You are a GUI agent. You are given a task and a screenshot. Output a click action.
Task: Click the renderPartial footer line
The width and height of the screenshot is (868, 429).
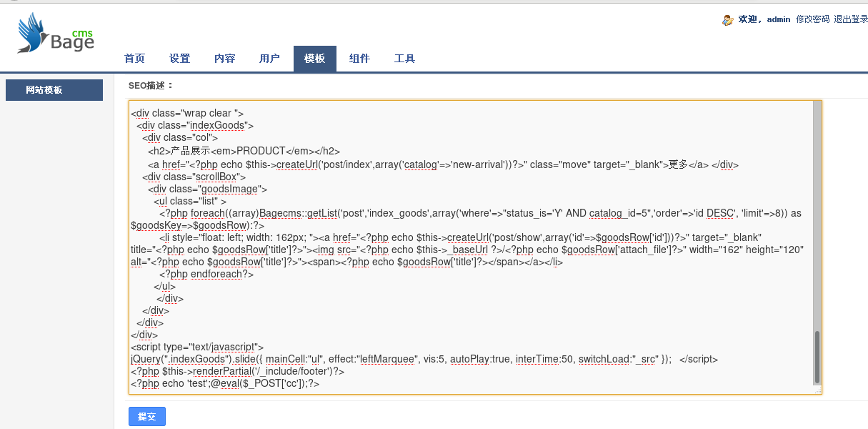(238, 371)
